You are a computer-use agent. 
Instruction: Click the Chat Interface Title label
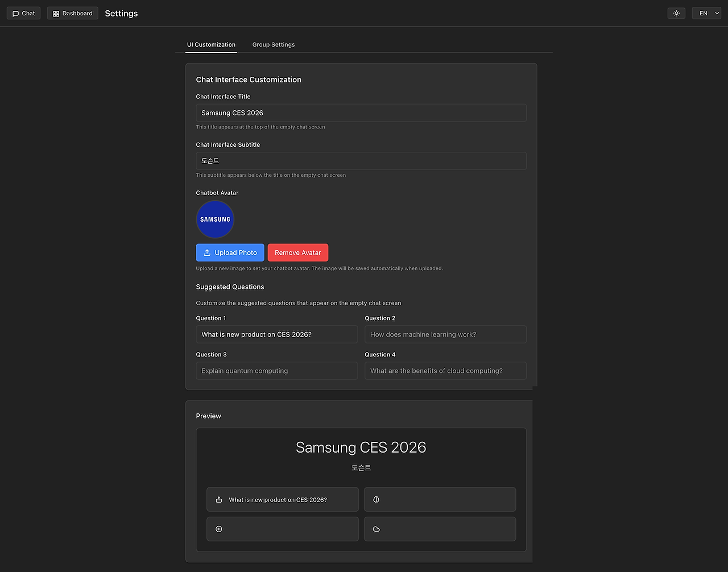223,97
